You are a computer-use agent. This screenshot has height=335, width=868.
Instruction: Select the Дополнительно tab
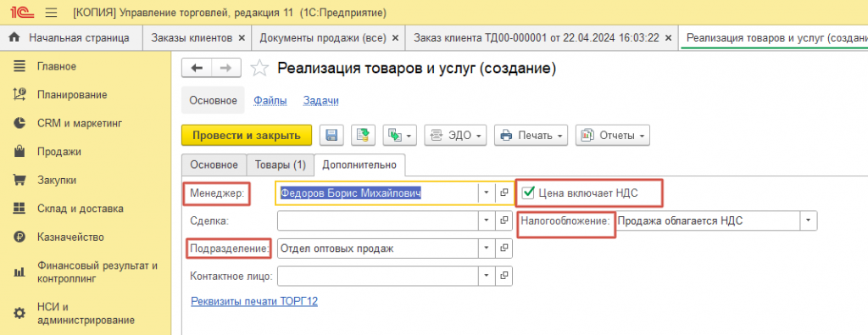(x=359, y=165)
